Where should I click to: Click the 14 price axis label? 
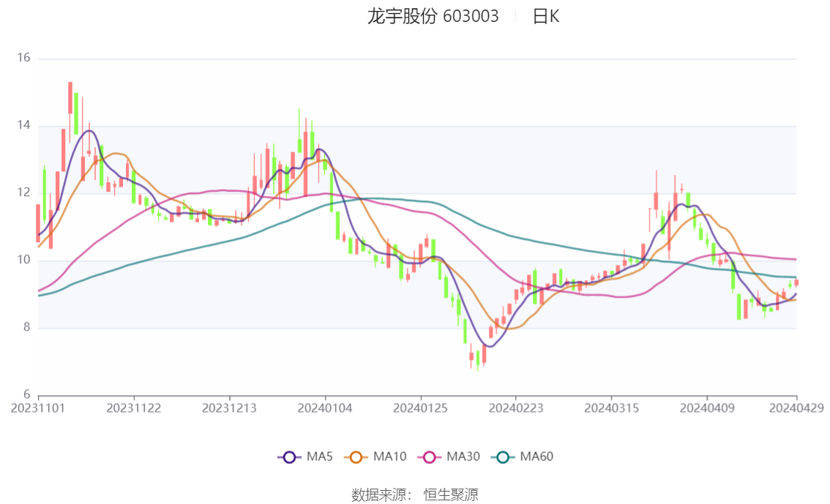click(x=24, y=125)
